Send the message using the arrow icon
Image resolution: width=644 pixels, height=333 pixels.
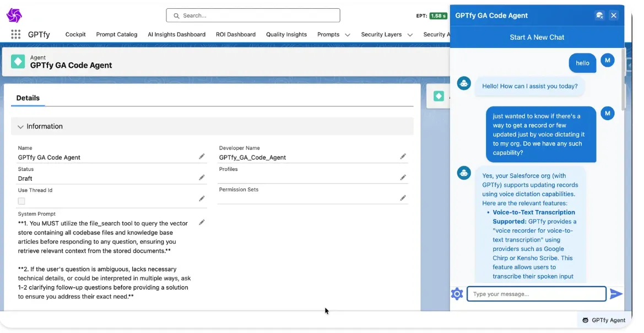[x=616, y=294]
